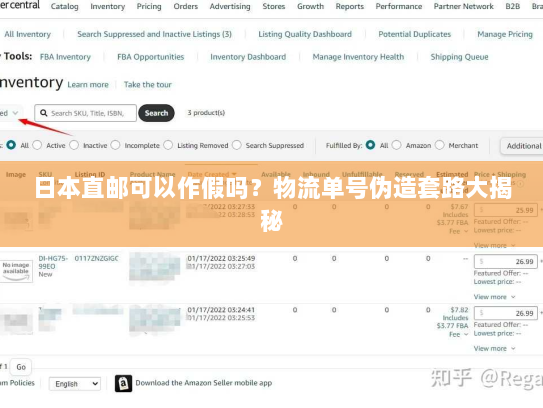Click price field in 03:24:41 row
Viewport: 543px width, 408px height.
click(506, 313)
